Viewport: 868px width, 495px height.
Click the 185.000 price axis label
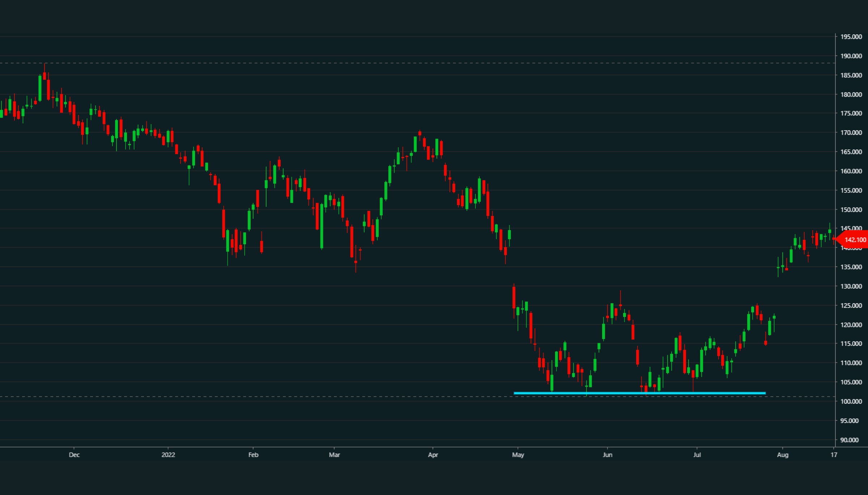851,75
